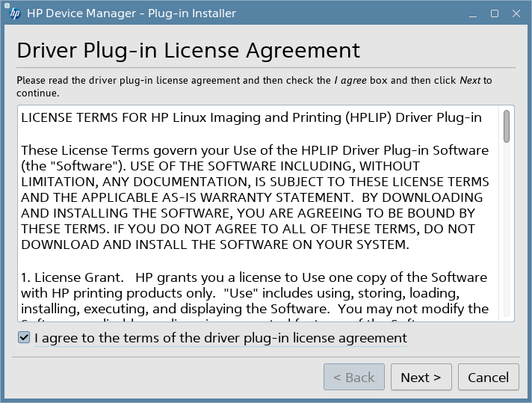Uncheck the I agree to the terms checkbox
The image size is (532, 403).
pos(25,338)
